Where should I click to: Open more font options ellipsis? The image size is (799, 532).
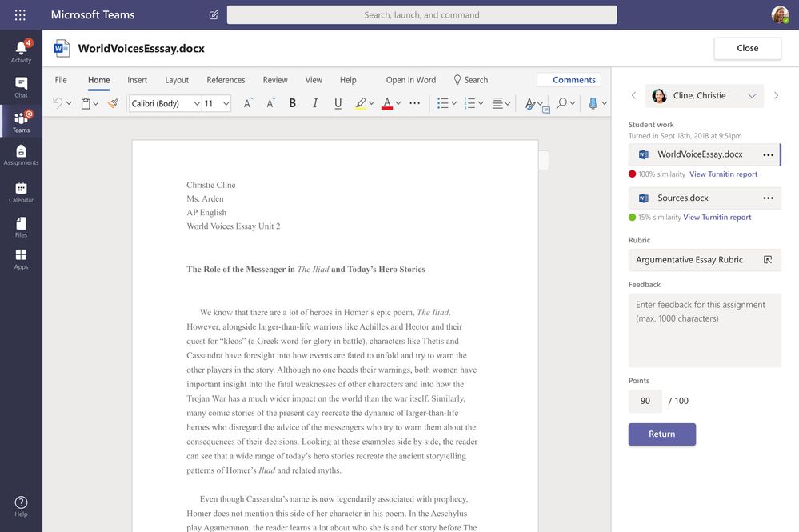[415, 103]
